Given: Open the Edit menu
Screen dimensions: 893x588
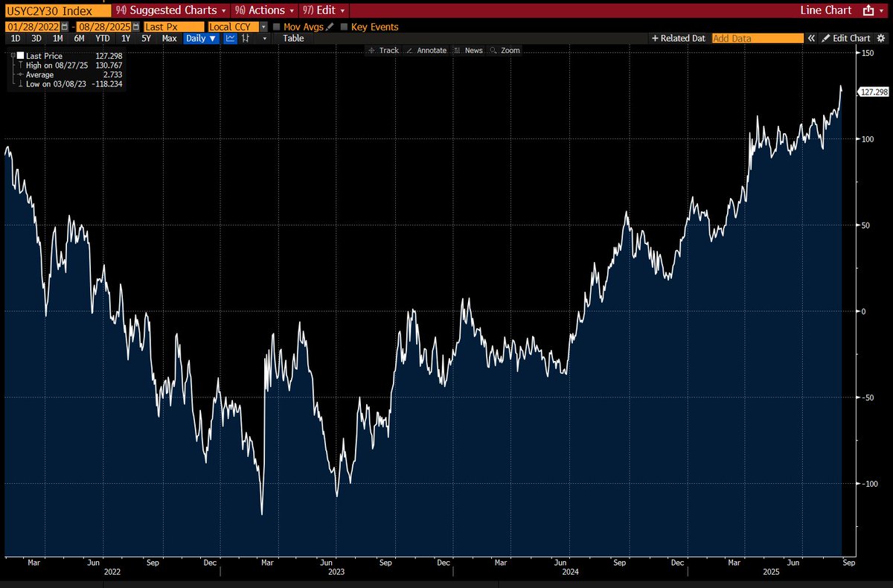Looking at the screenshot, I should pos(324,10).
